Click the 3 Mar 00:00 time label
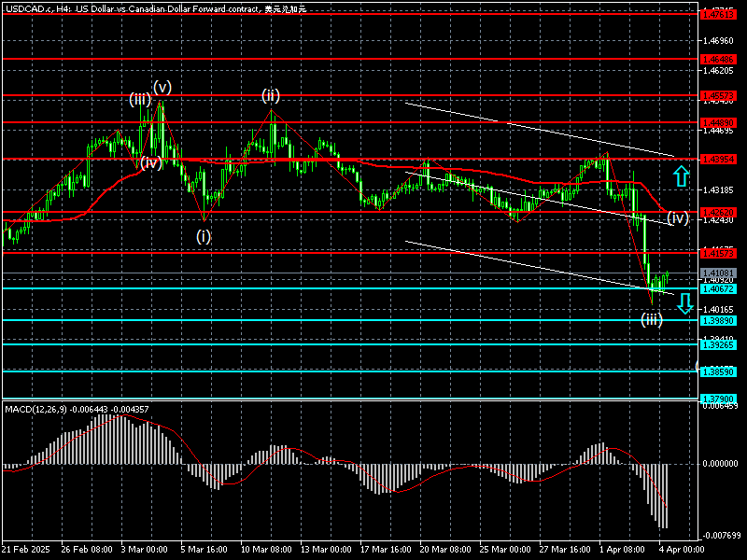The image size is (747, 560). point(144,550)
